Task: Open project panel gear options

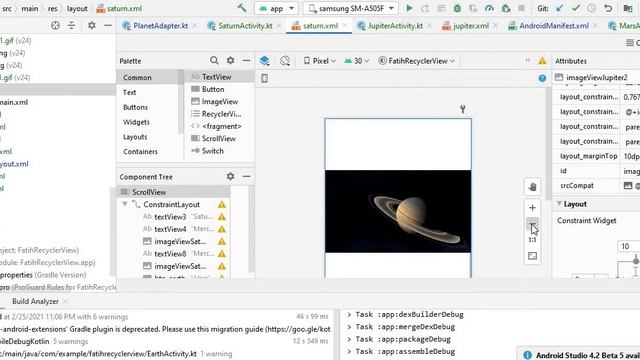Action: tap(92, 25)
